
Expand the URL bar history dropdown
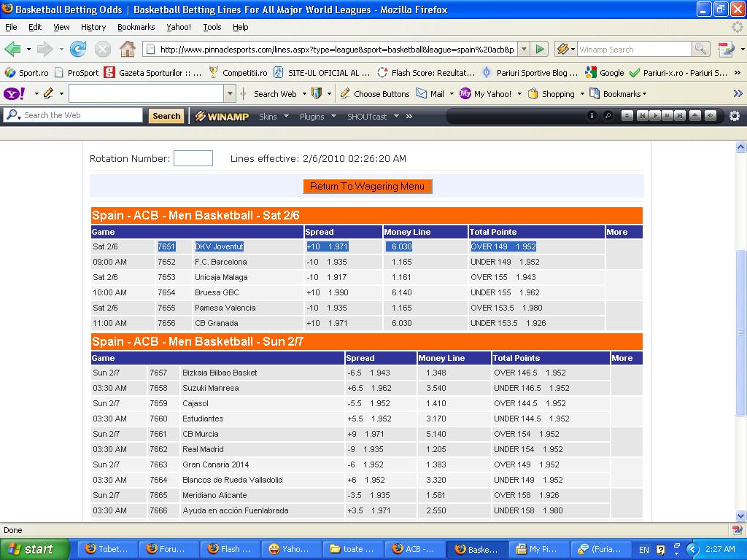pyautogui.click(x=524, y=49)
